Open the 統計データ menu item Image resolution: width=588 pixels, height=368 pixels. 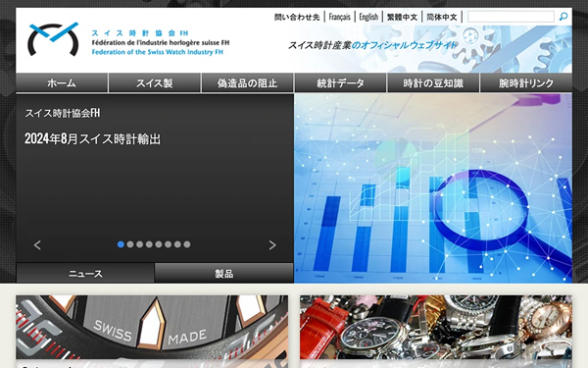[340, 83]
